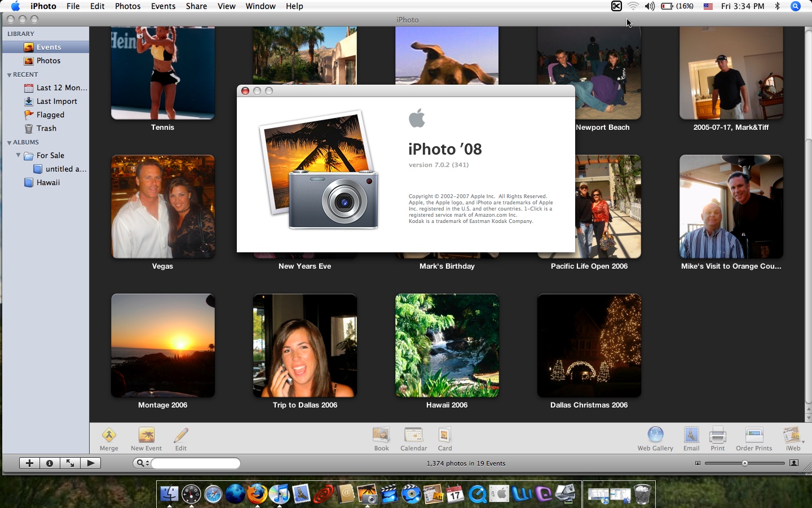
Task: Open the View menu
Action: (x=226, y=6)
